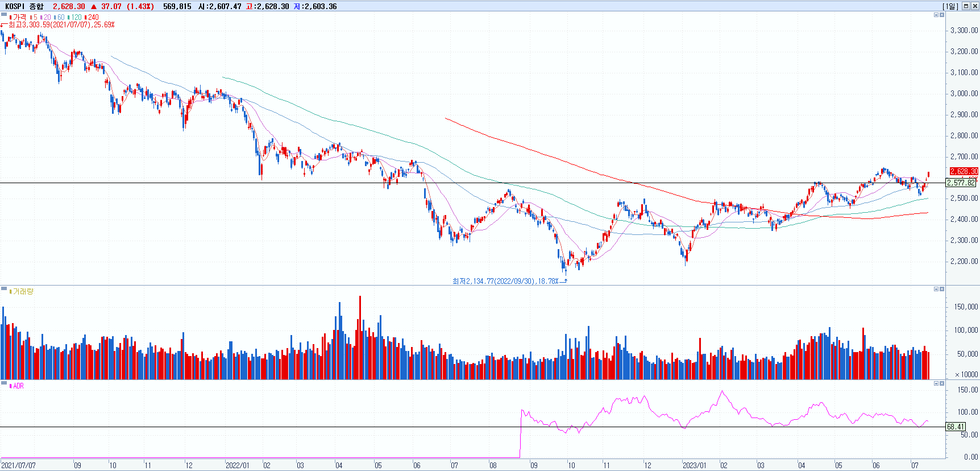Screen dimensions: 980x471
Task: Close the volume (거래량) pane
Action: [942, 289]
